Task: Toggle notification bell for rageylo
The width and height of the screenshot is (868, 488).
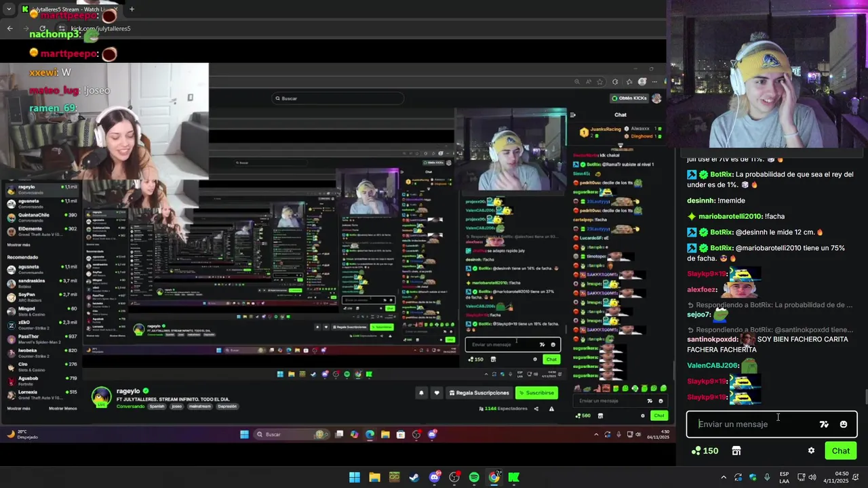Action: coord(421,392)
